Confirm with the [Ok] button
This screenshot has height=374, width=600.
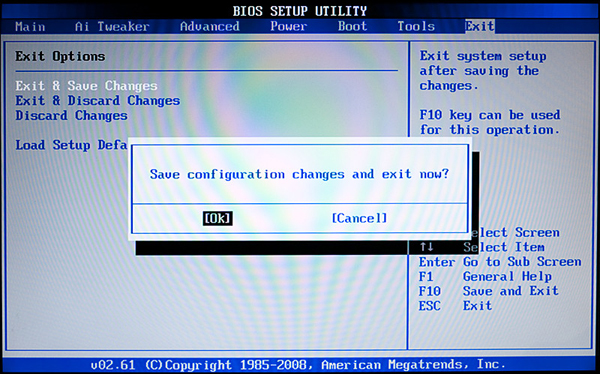[217, 218]
